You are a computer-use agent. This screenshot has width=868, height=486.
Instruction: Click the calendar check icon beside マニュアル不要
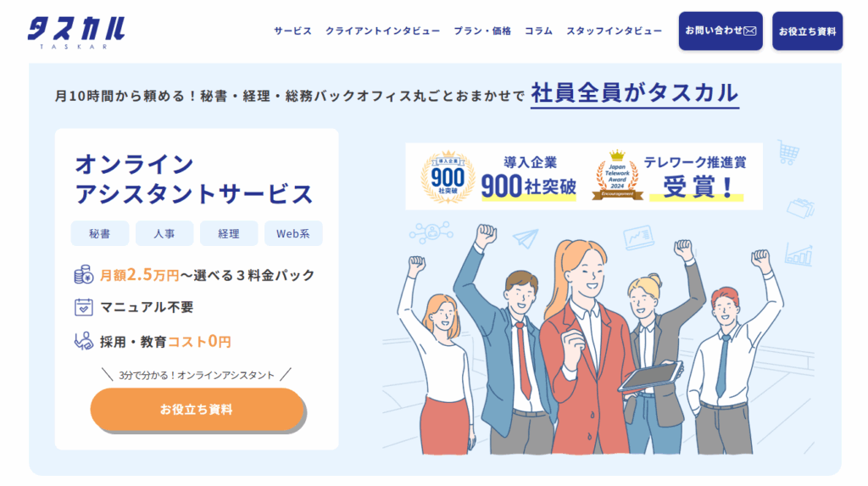tap(84, 307)
